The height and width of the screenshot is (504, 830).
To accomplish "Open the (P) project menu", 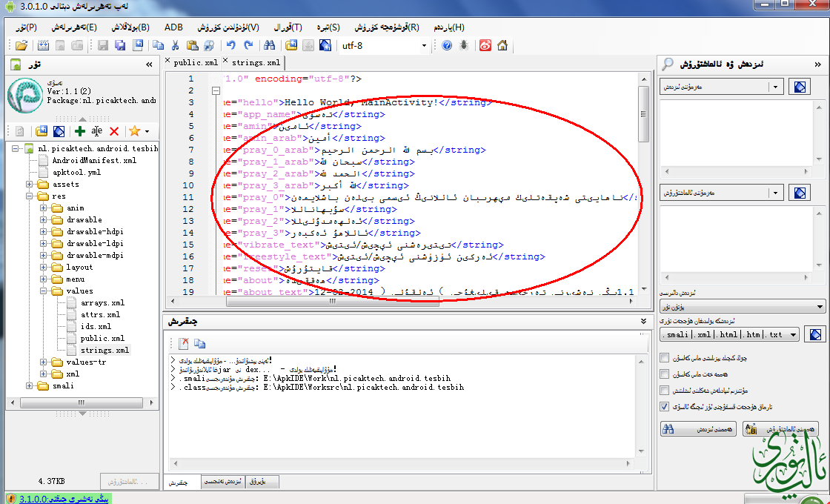I will 27,27.
